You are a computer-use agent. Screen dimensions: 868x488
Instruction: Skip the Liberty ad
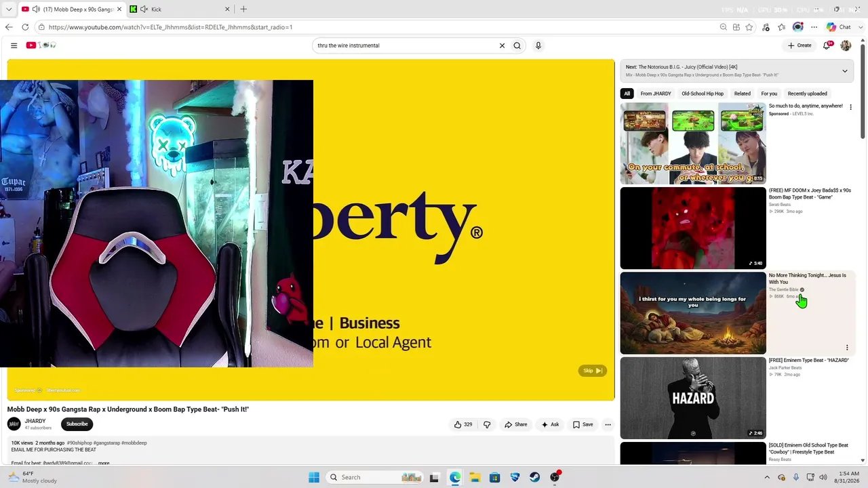(593, 371)
